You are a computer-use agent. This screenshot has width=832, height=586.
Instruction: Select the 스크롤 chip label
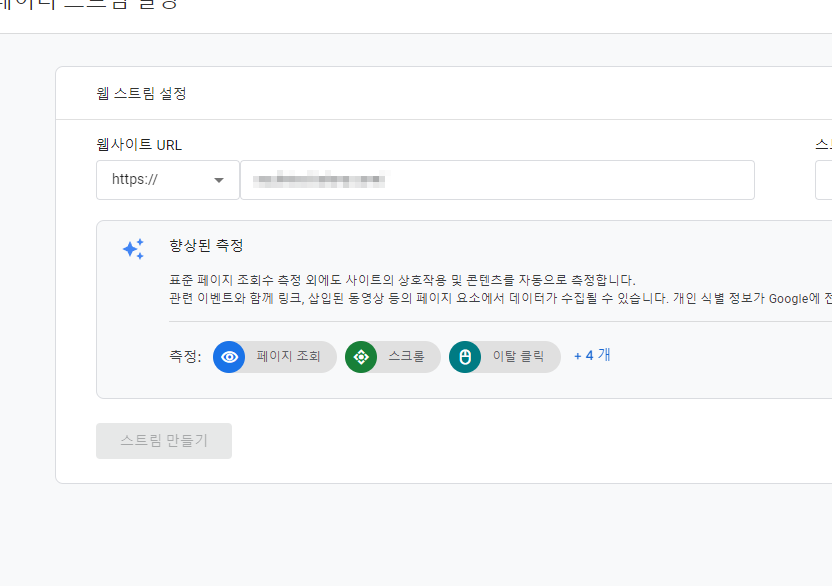(x=406, y=356)
